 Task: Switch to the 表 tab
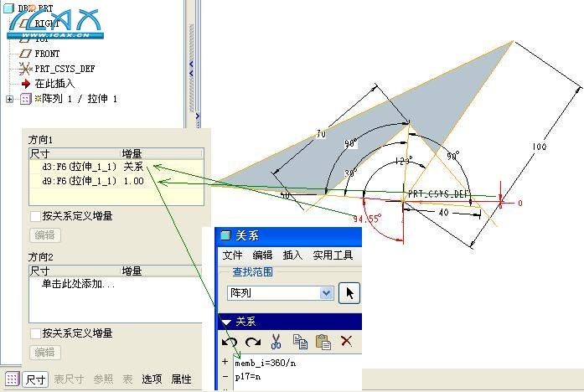(x=127, y=379)
